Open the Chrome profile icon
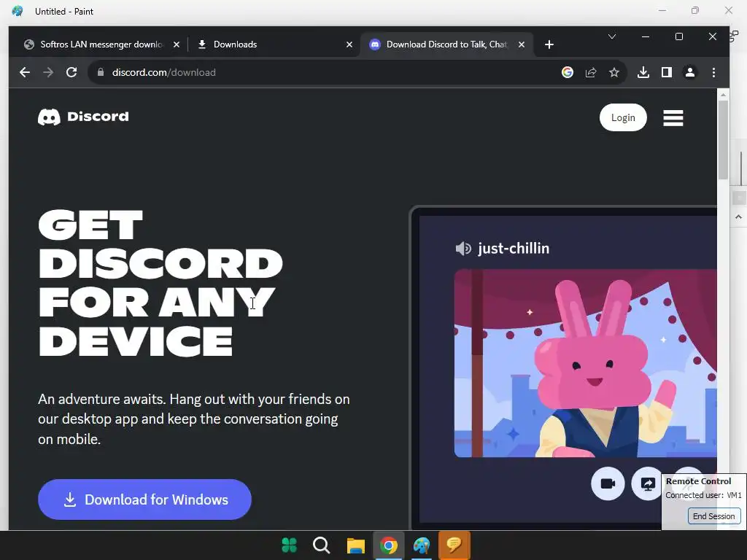Image resolution: width=747 pixels, height=560 pixels. (x=690, y=72)
